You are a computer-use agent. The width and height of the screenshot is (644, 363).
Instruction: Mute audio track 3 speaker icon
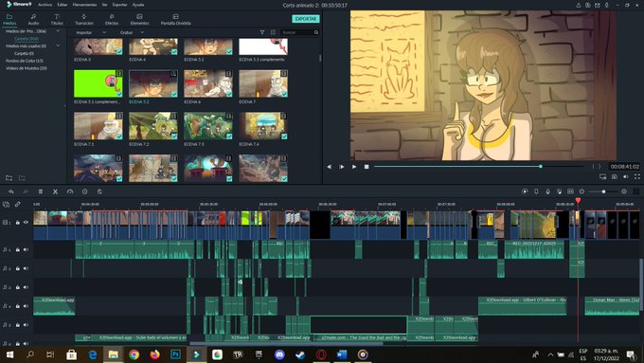point(26,287)
